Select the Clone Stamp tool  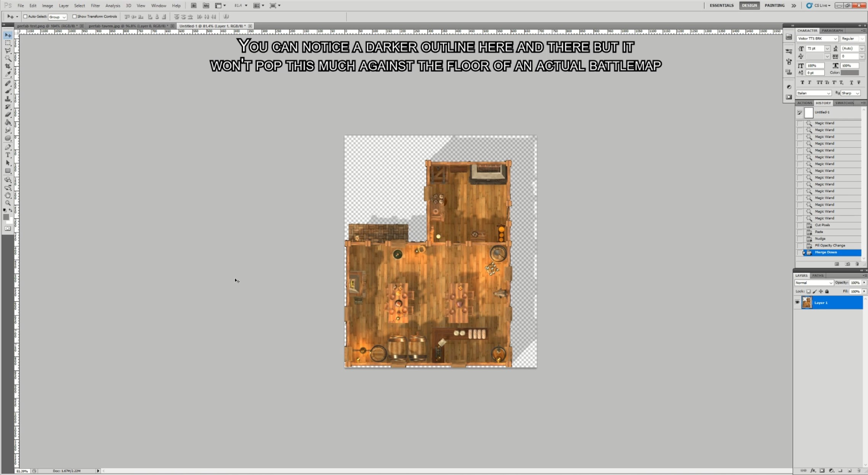(8, 99)
